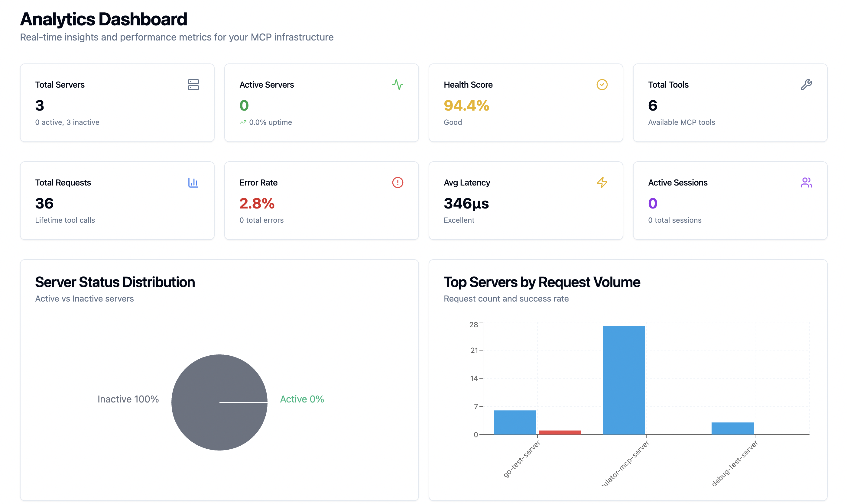Screen dimensions: 847x504
Task: Click the red error bar for go-test-server
Action: tap(559, 432)
